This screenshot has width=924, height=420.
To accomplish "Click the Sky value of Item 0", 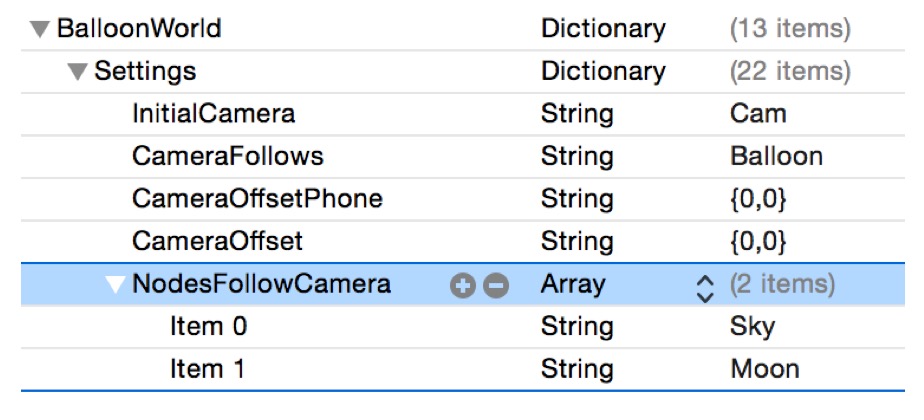I will pyautogui.click(x=752, y=327).
